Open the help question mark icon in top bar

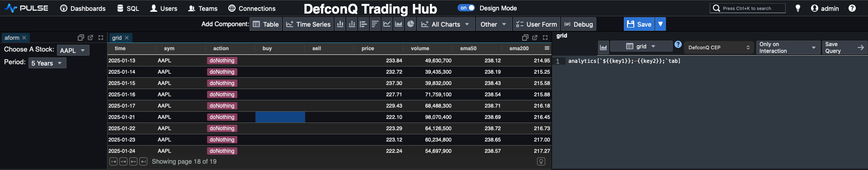(852, 8)
